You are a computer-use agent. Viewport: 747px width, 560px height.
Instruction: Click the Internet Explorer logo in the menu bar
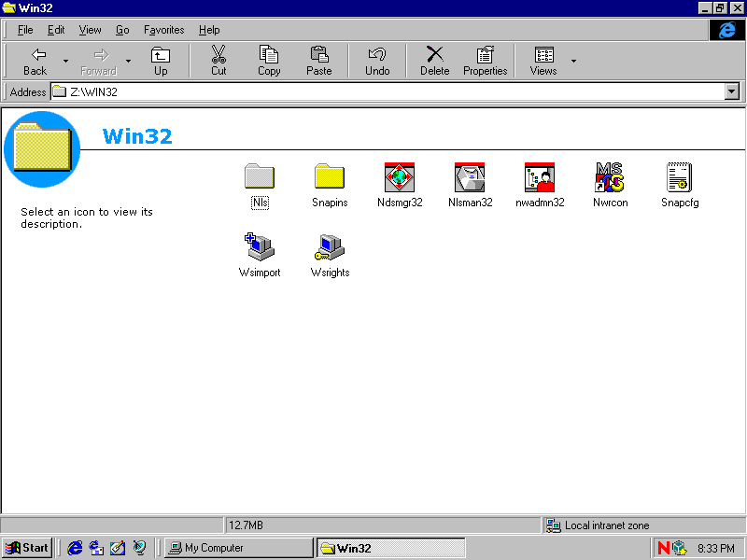tap(726, 30)
